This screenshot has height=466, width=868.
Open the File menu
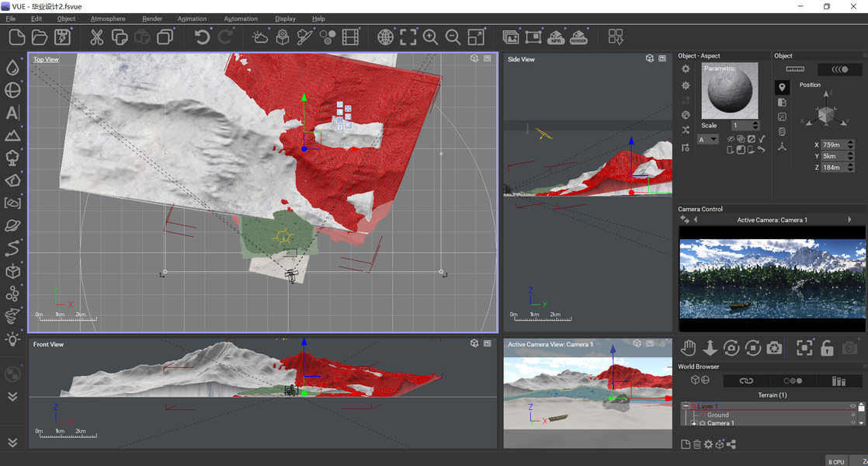pos(11,19)
